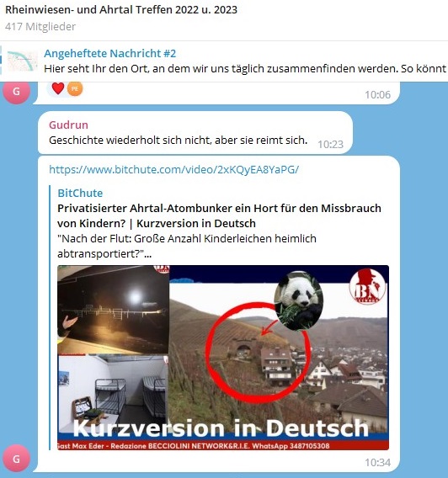Image resolution: width=448 pixels, height=478 pixels.
Task: Click the red heart reaction
Action: [x=58, y=88]
